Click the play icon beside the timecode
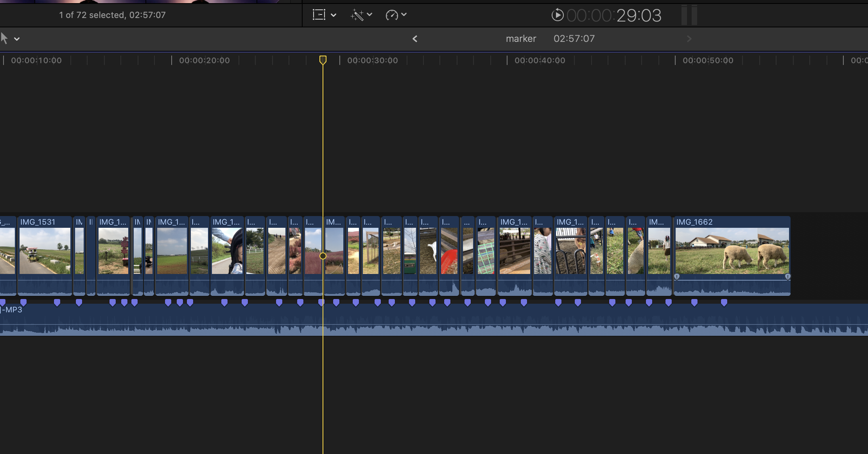The width and height of the screenshot is (868, 454). click(558, 15)
